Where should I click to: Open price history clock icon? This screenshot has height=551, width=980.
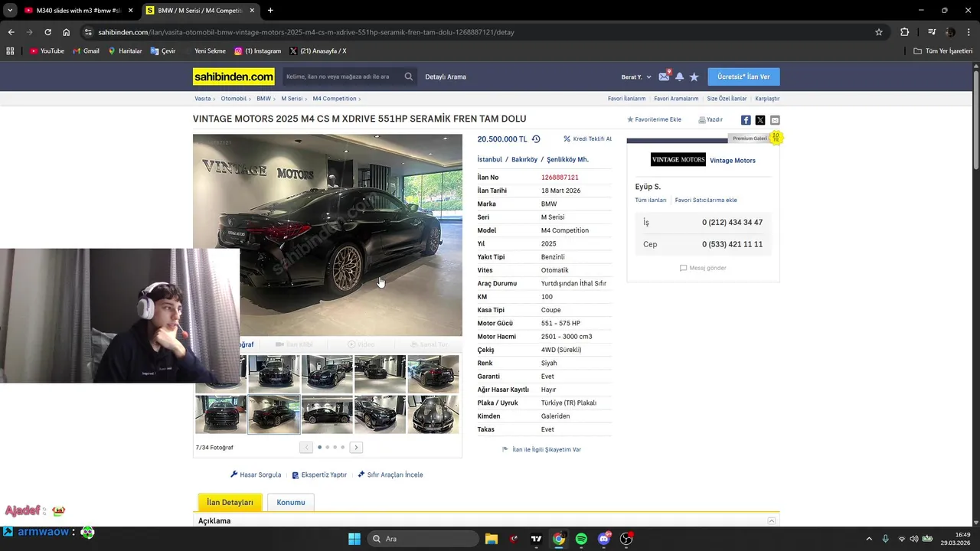[x=536, y=139]
